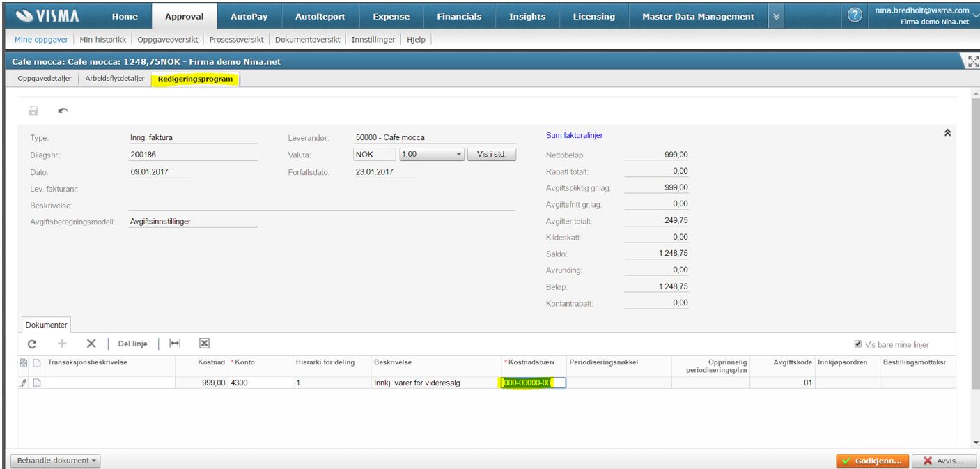
Task: Click the refresh icon in Dokumenter toolbar
Action: click(x=31, y=344)
